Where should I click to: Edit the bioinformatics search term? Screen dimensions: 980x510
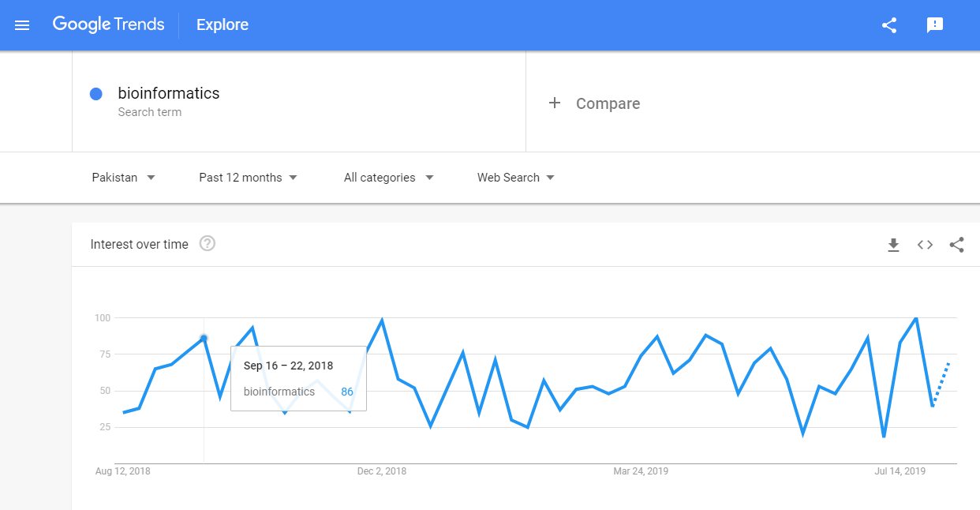coord(169,94)
